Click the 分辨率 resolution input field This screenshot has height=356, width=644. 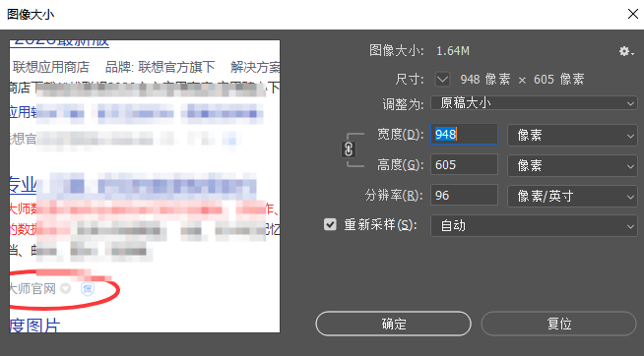click(464, 196)
